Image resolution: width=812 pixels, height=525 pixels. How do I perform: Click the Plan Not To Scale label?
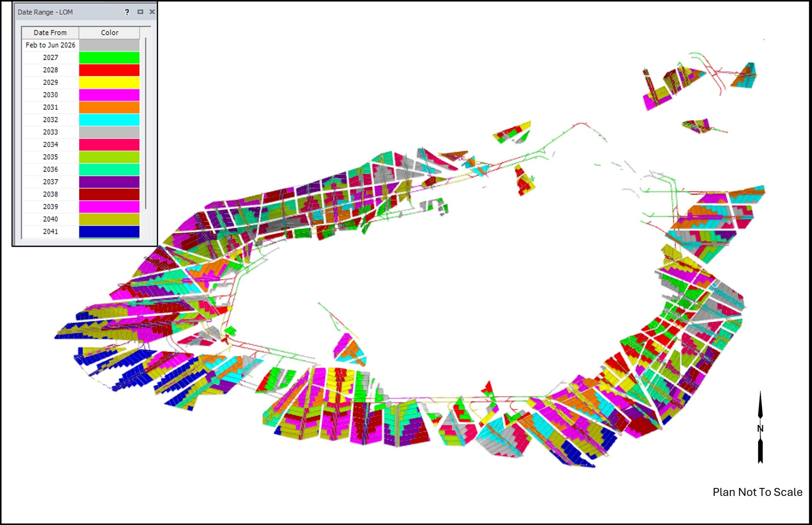pos(757,492)
